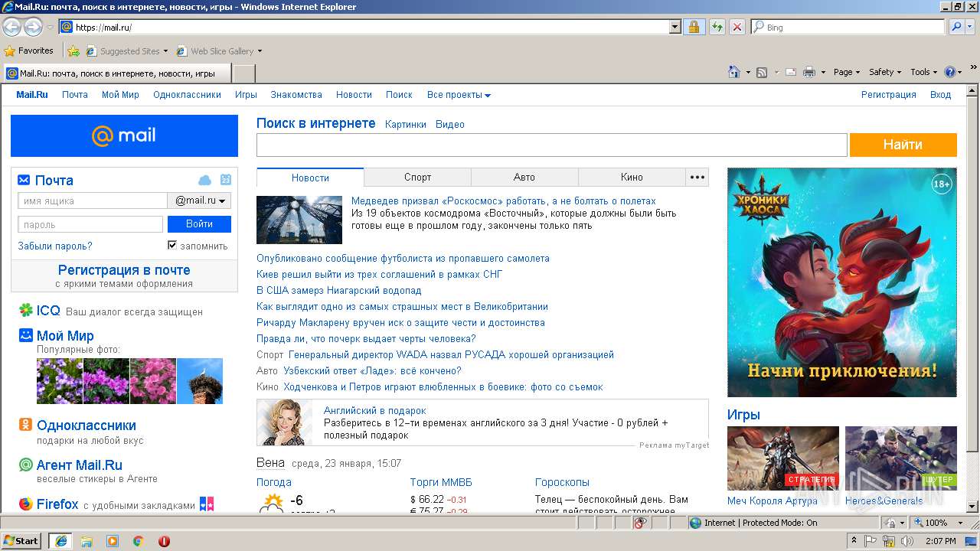
Task: Open Регистрация link in top bar
Action: (x=888, y=95)
